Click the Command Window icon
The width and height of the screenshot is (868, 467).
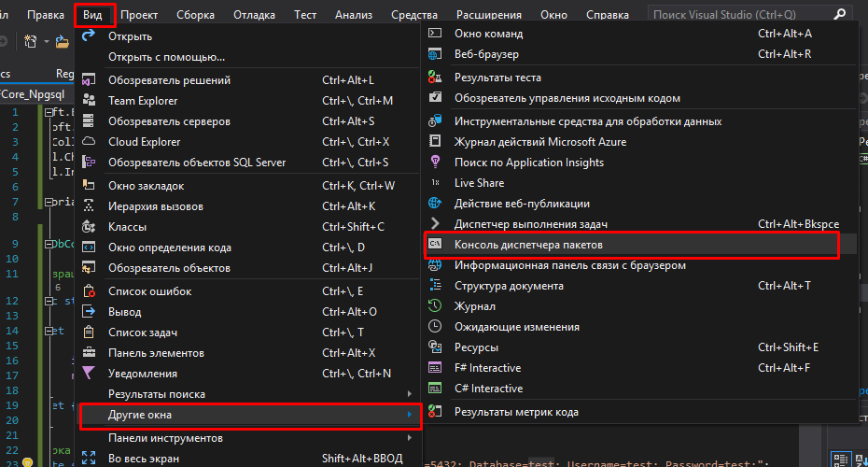(435, 34)
